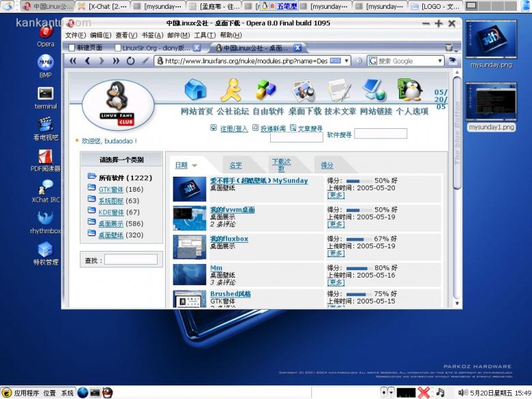Image resolution: width=532 pixels, height=399 pixels.
Task: Click Opera's rewind navigation button
Action: coord(73,61)
